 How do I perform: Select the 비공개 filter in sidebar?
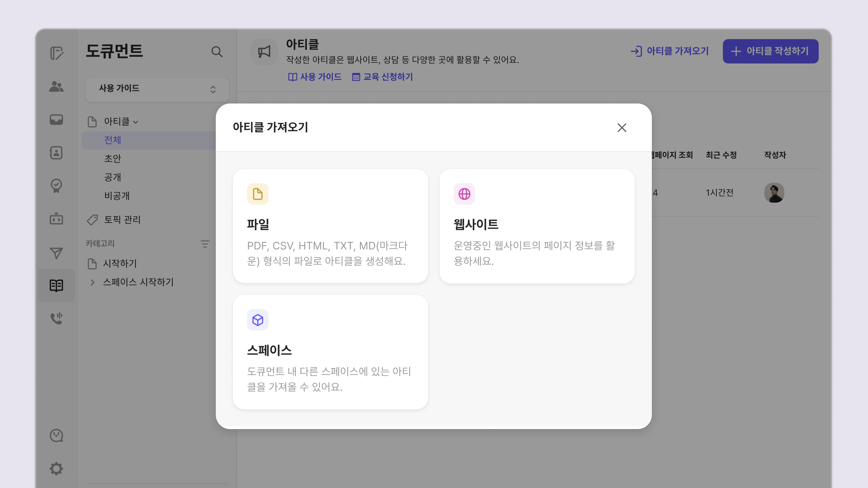click(x=117, y=196)
